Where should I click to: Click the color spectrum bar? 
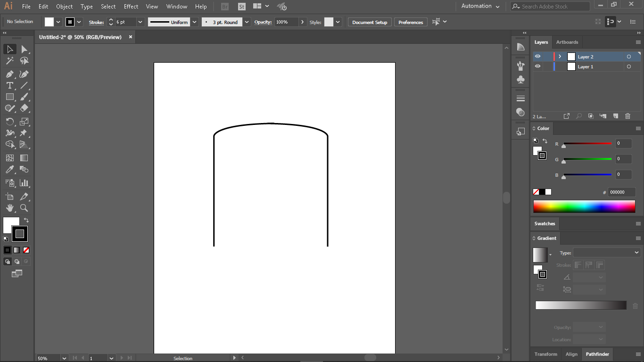point(584,206)
